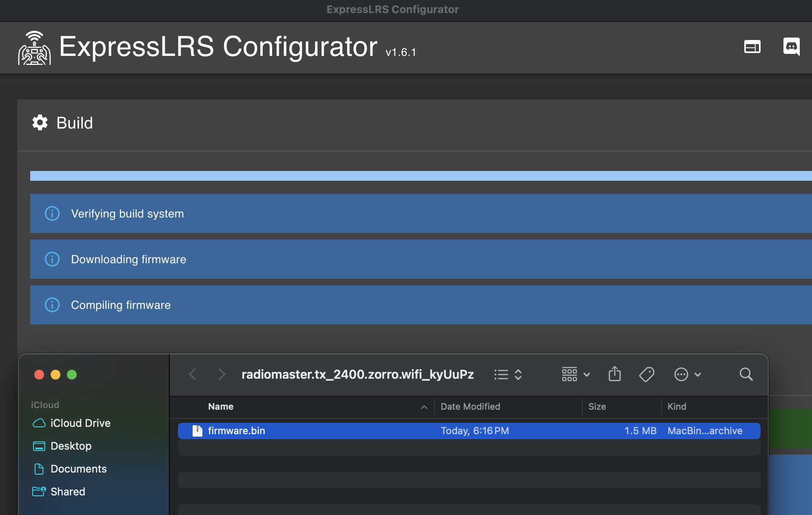The width and height of the screenshot is (812, 515).
Task: Sort Finder list by Kind column
Action: click(x=677, y=406)
